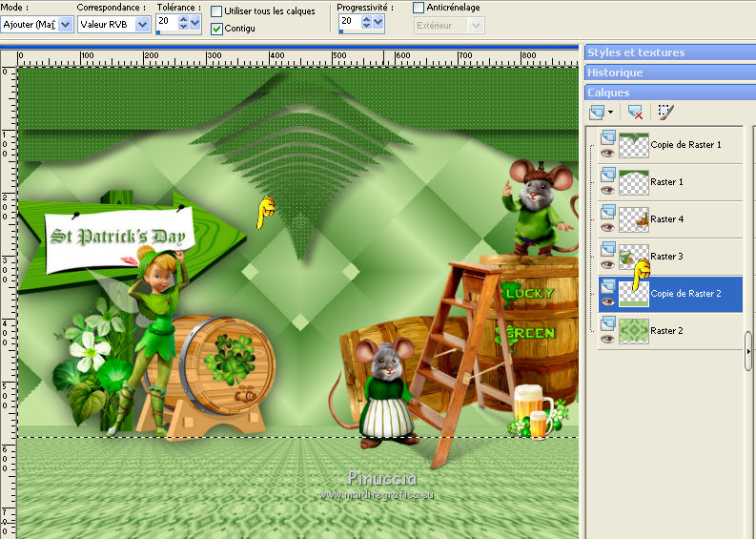Viewport: 756px width, 539px height.
Task: Select the Copie de Raster 2 layer name
Action: tap(685, 294)
